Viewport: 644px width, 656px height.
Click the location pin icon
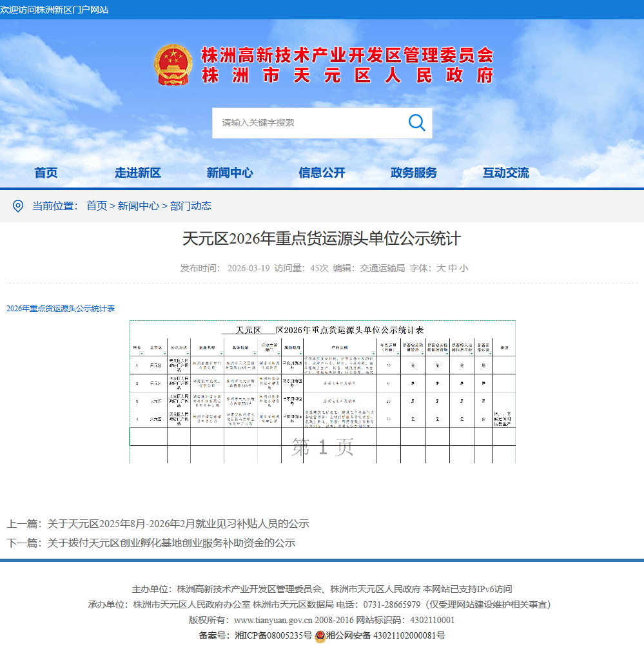pos(18,206)
